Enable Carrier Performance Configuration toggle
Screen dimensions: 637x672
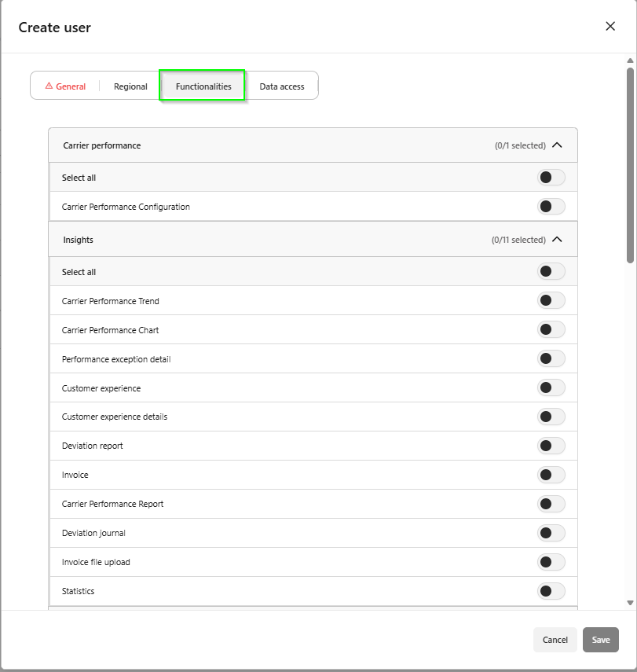551,207
